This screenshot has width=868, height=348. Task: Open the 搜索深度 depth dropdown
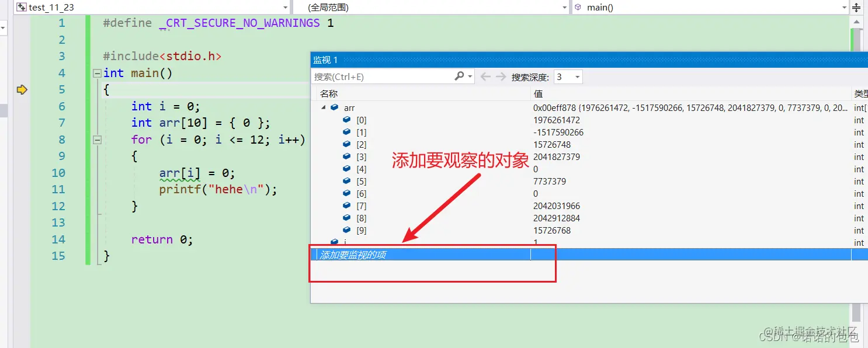pyautogui.click(x=576, y=76)
